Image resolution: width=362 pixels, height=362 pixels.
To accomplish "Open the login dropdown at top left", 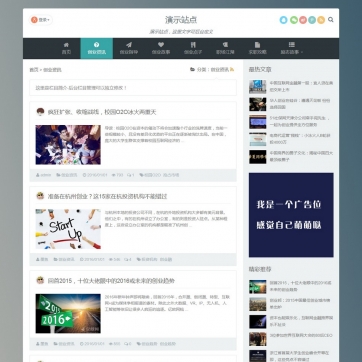I will [x=41, y=20].
